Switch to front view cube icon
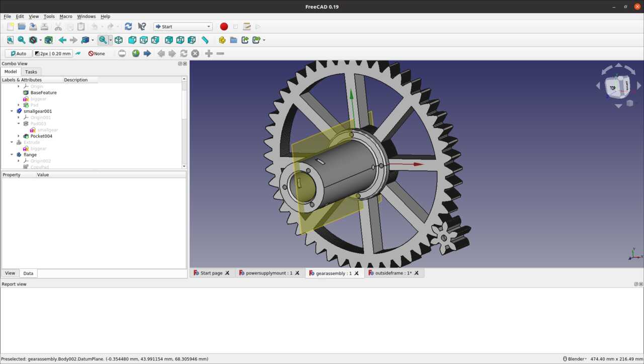Image resolution: width=644 pixels, height=364 pixels. point(132,40)
